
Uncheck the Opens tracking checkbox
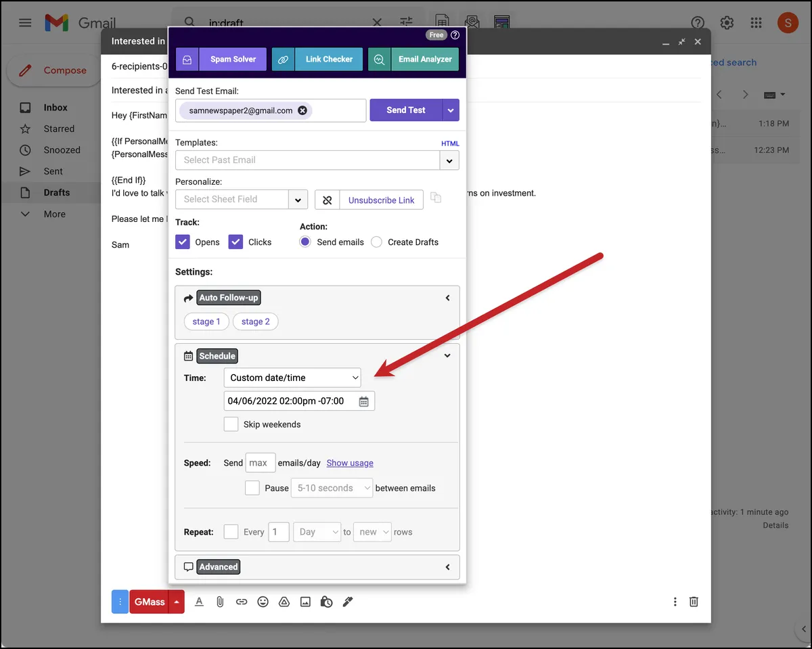pos(183,242)
